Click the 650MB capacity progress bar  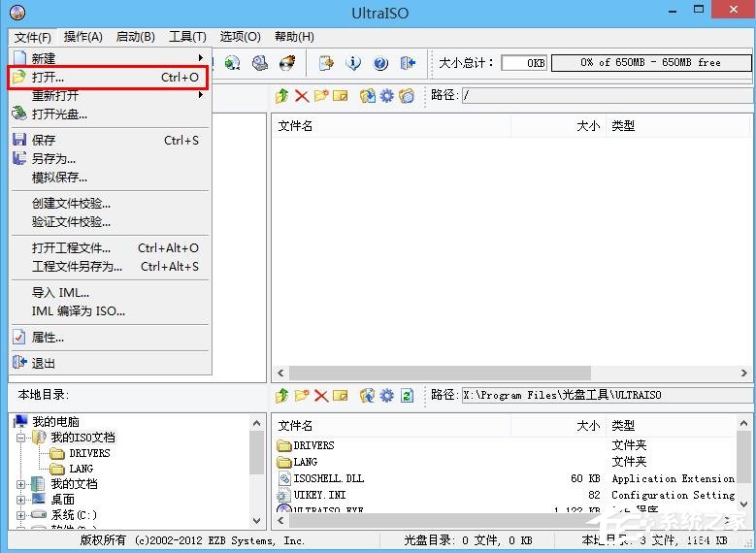[651, 63]
